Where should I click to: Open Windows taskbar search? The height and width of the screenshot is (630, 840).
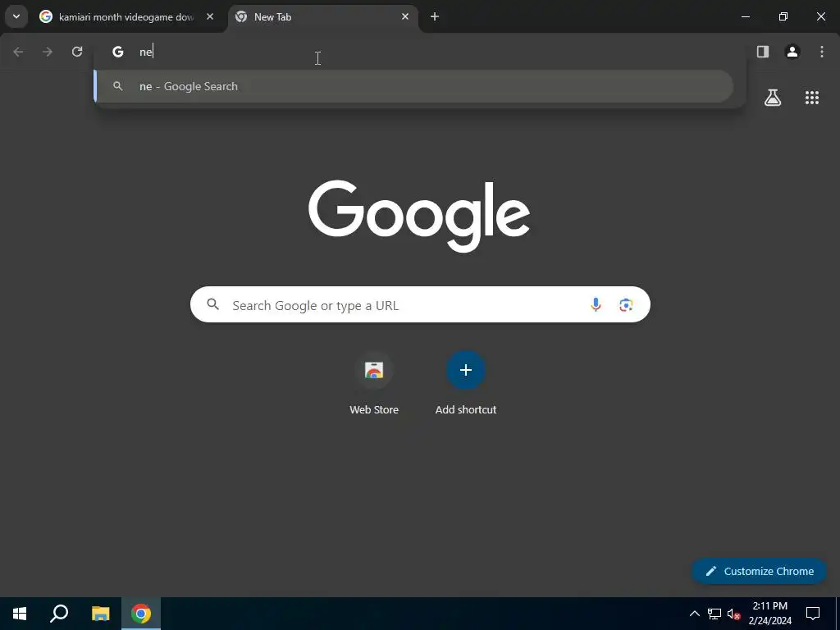tap(59, 614)
